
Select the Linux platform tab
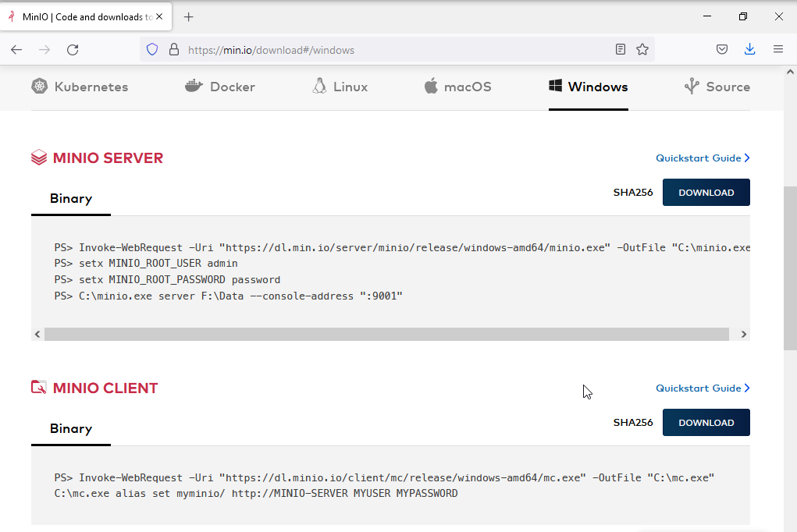click(x=340, y=87)
